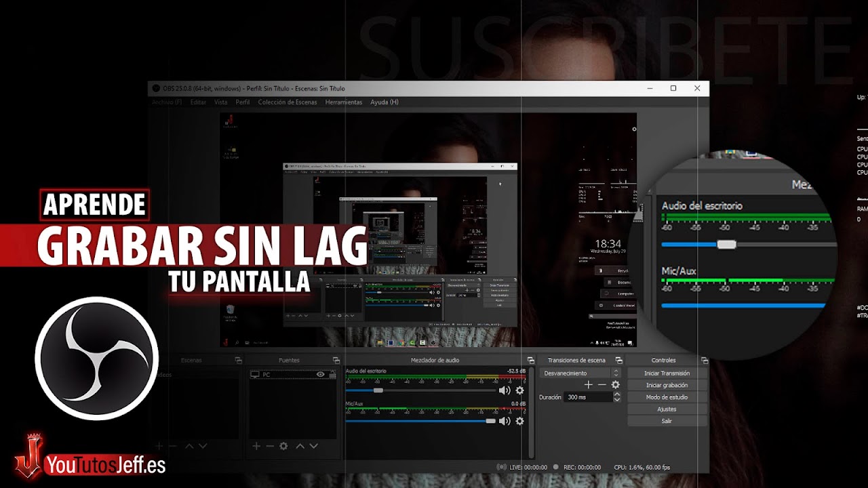Move source down in Fuentes list
The image size is (868, 488).
pyautogui.click(x=314, y=446)
